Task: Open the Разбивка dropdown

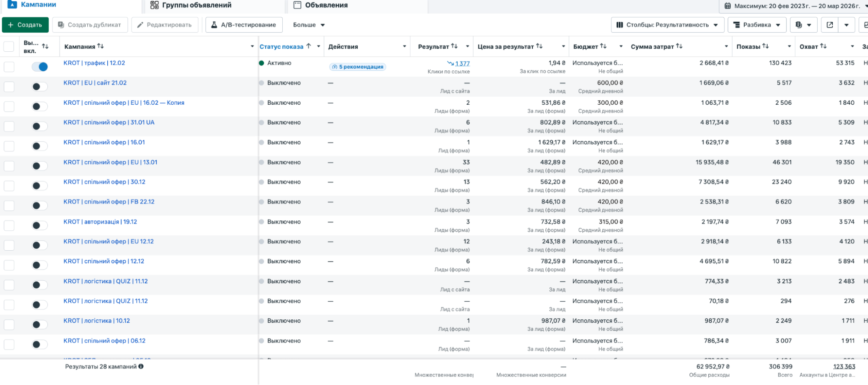Action: [757, 25]
